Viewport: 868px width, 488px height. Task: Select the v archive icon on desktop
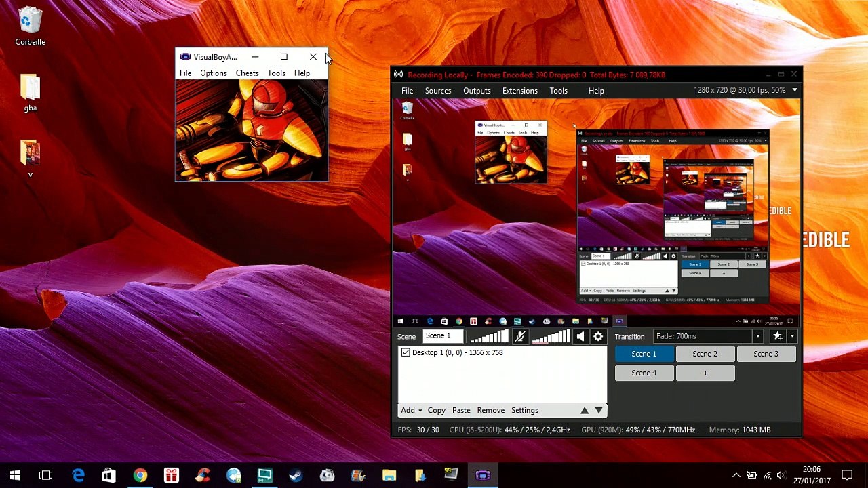click(x=31, y=159)
